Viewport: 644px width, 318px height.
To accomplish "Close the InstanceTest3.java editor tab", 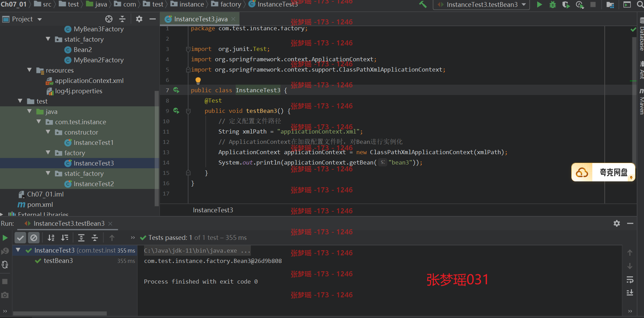I will coord(233,19).
